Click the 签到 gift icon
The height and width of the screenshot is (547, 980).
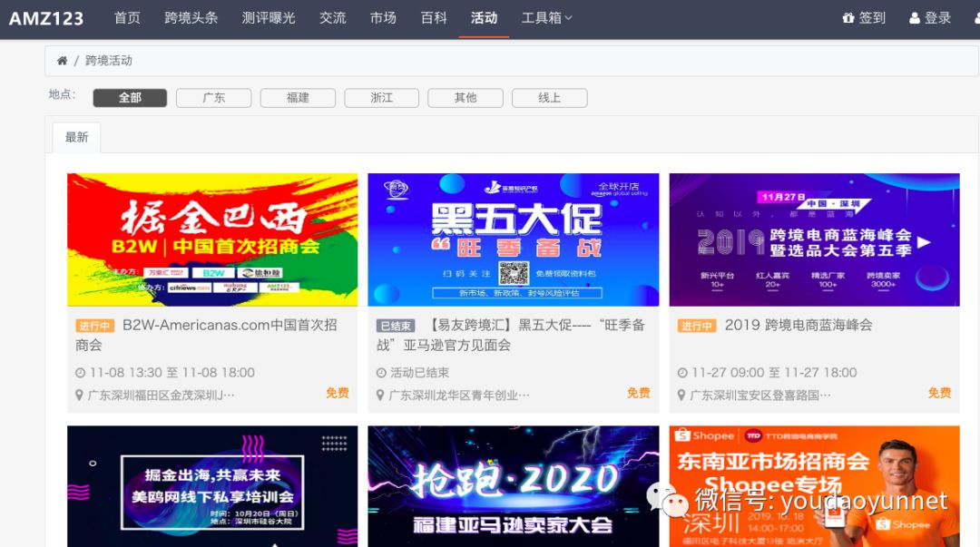[848, 18]
